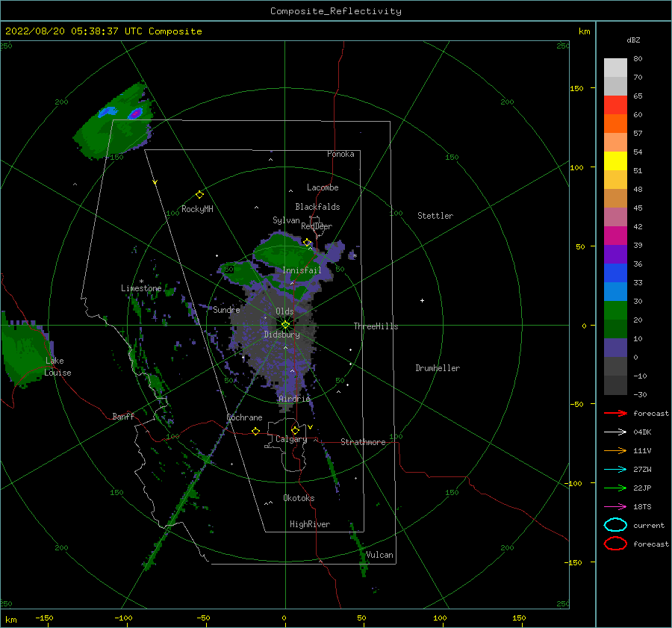Viewport: 672px width, 628px height.
Task: Click the green 30 dBZ color swatch
Action: [x=615, y=311]
